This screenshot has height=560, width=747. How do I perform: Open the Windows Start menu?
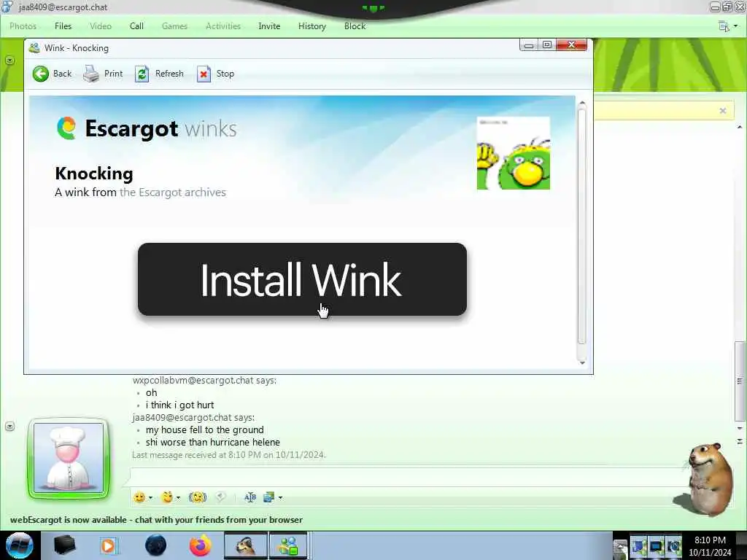20,545
